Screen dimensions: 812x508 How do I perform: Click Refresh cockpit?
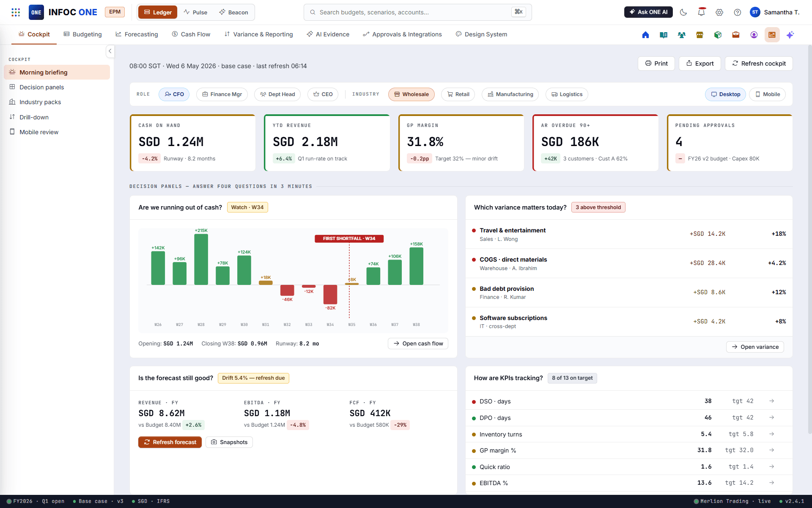[759, 63]
